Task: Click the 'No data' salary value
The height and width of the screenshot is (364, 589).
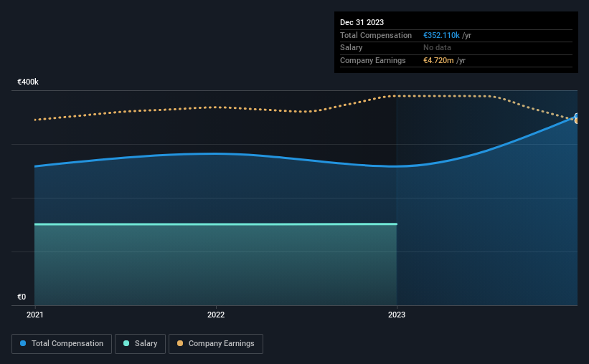Action: 437,48
